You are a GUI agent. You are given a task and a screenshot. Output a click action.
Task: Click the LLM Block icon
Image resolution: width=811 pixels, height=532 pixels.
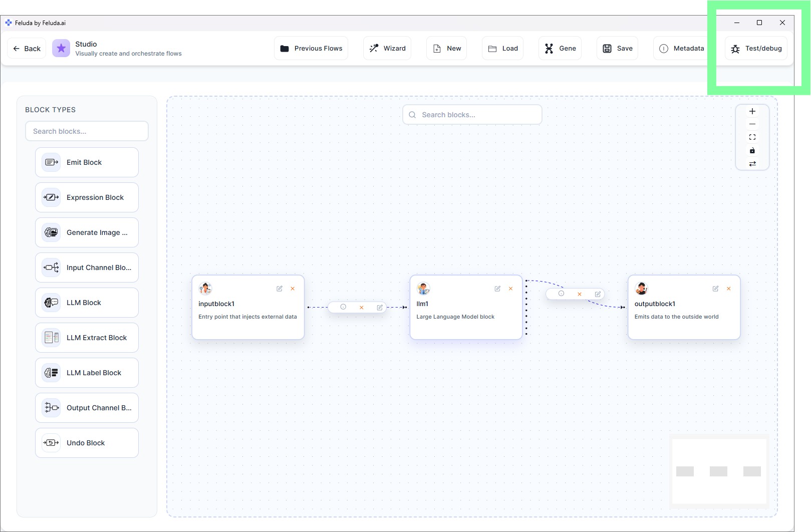[x=51, y=302]
